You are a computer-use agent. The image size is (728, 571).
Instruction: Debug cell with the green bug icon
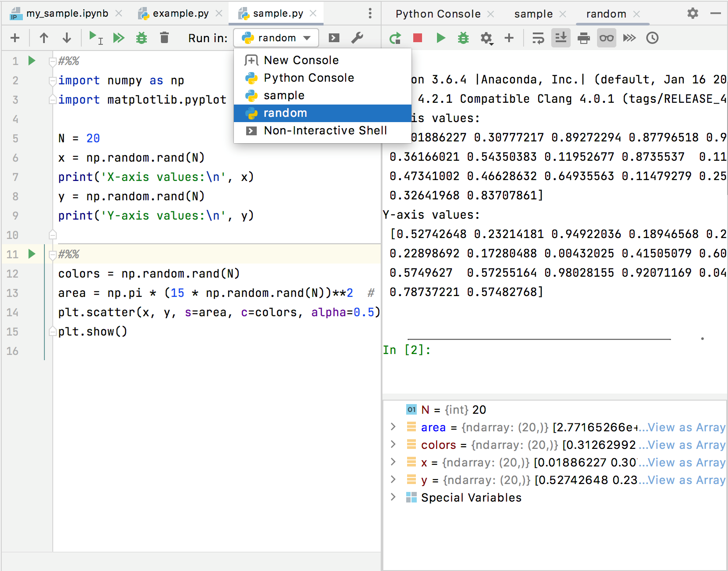click(141, 38)
